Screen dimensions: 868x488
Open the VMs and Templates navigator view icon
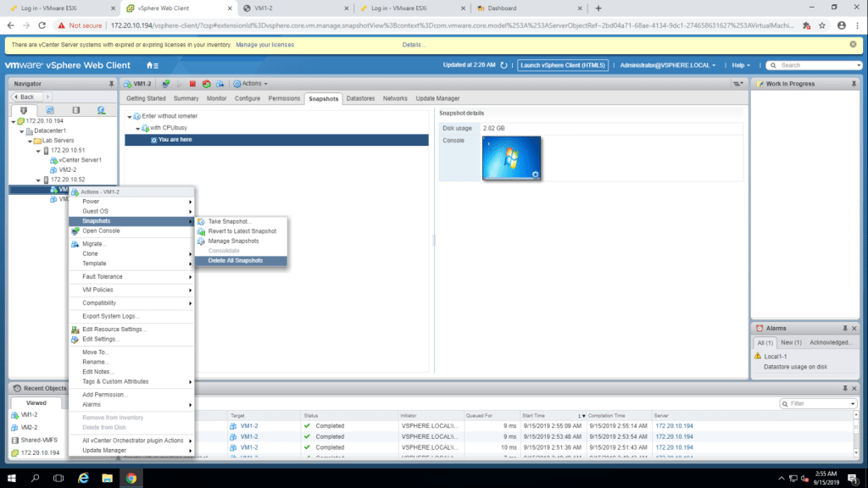pyautogui.click(x=50, y=110)
